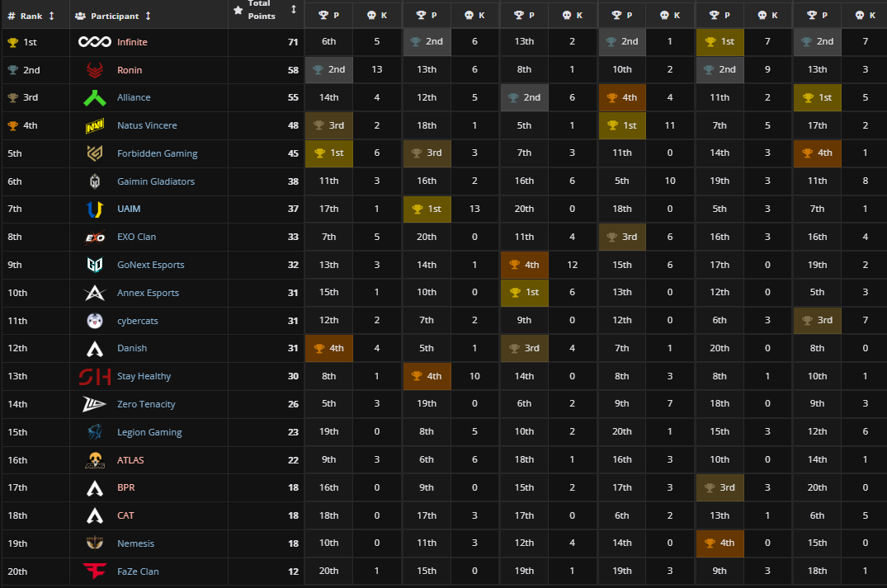Click Stay Healthy's 4th place cell
This screenshot has height=588, width=887.
pyautogui.click(x=427, y=377)
